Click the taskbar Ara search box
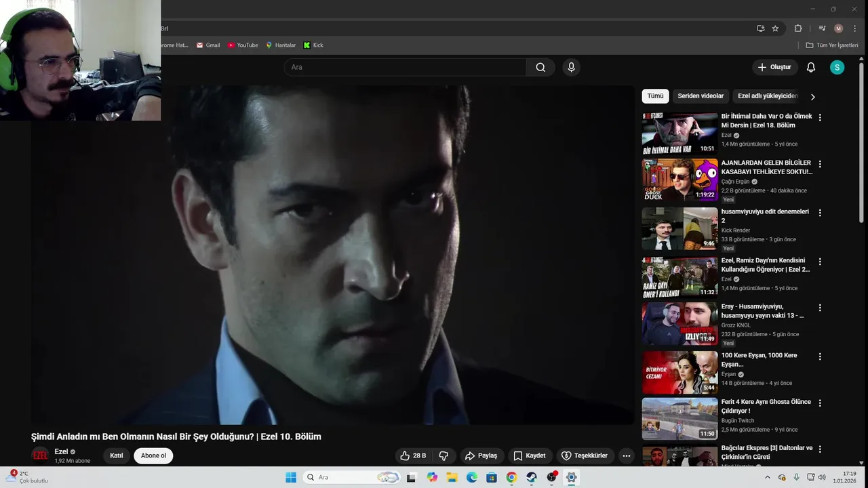The image size is (868, 488). [351, 477]
